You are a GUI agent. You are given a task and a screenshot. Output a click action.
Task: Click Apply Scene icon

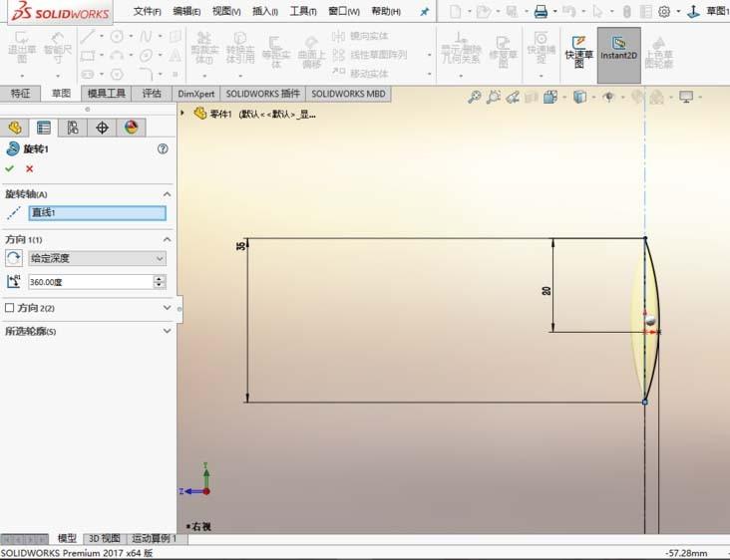coord(657,97)
